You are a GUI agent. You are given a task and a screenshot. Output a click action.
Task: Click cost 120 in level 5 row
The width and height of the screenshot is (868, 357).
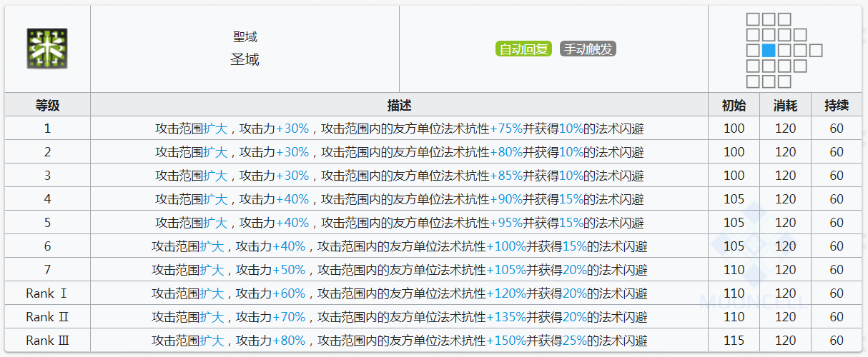click(785, 223)
